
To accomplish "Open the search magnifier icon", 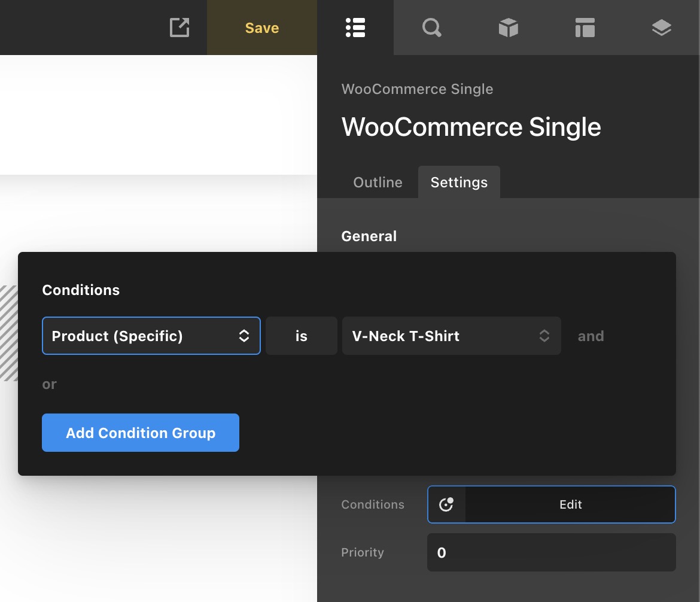I will [431, 28].
